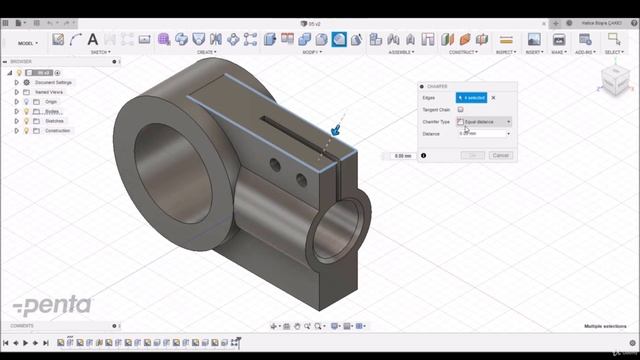This screenshot has height=360, width=640.
Task: Click the root component's activate radio button
Action: tap(58, 73)
